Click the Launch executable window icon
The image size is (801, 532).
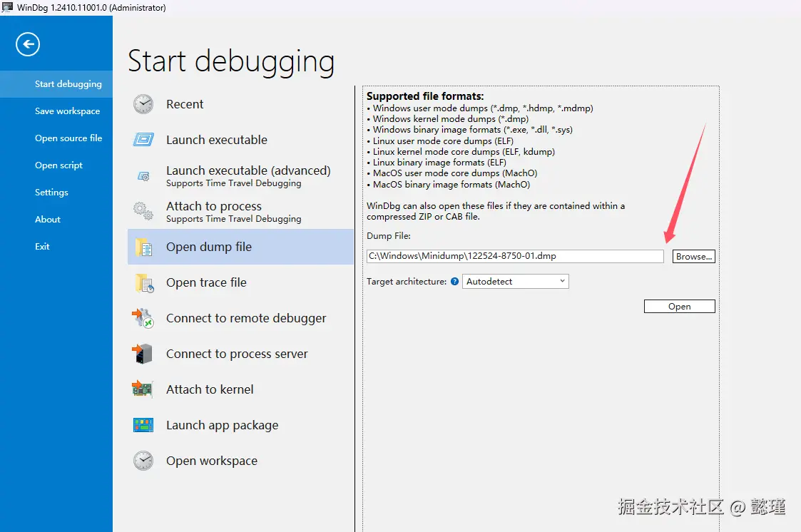click(x=143, y=139)
